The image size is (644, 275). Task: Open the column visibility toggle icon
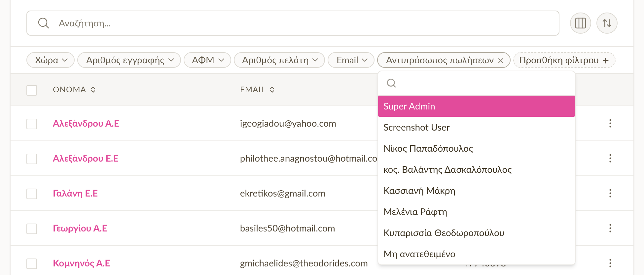point(580,23)
